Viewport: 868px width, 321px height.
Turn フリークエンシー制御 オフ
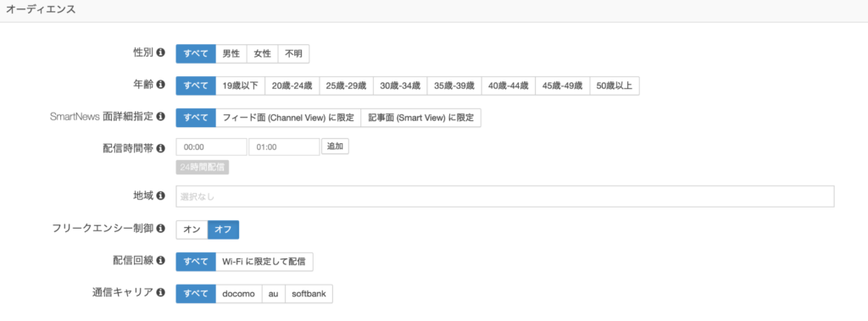(223, 230)
